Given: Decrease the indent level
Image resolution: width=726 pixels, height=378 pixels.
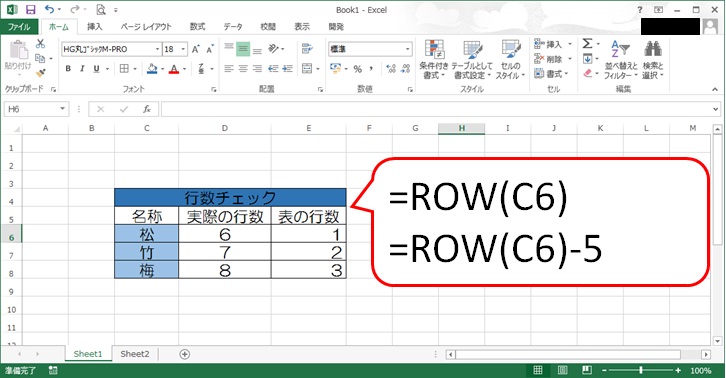Looking at the screenshot, I should click(273, 69).
